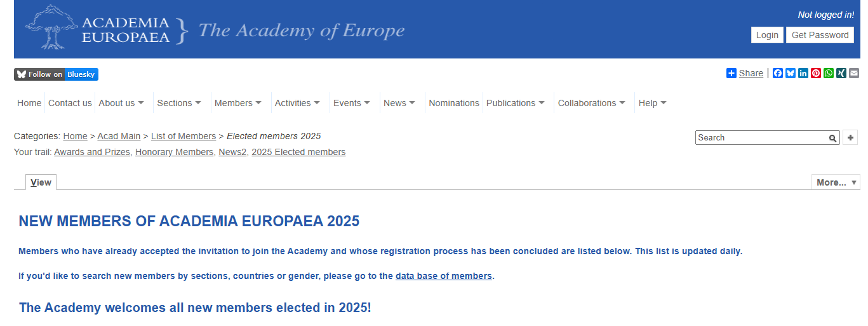Click the Get Password button
Screen dimensions: 868x326
pyautogui.click(x=820, y=35)
